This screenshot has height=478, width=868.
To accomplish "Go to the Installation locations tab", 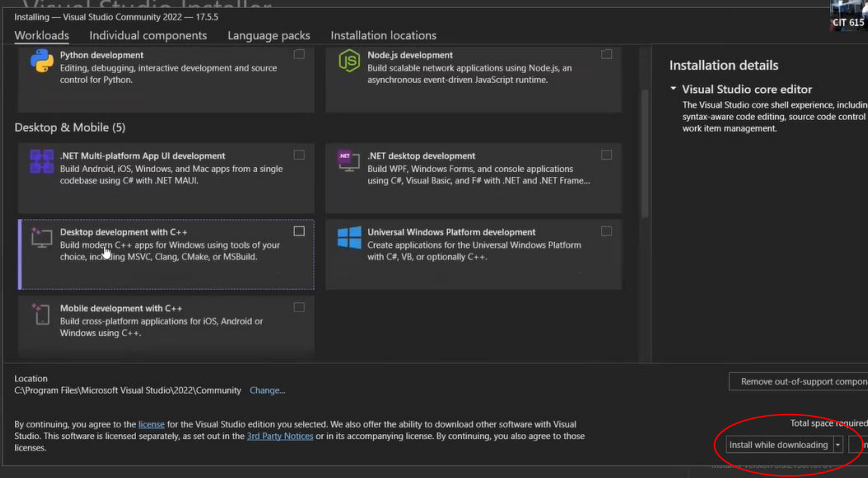I will click(x=383, y=36).
